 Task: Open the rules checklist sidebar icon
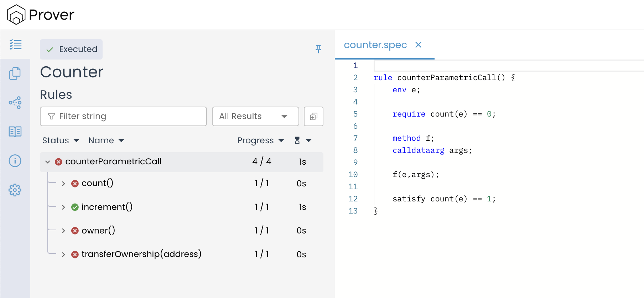15,45
